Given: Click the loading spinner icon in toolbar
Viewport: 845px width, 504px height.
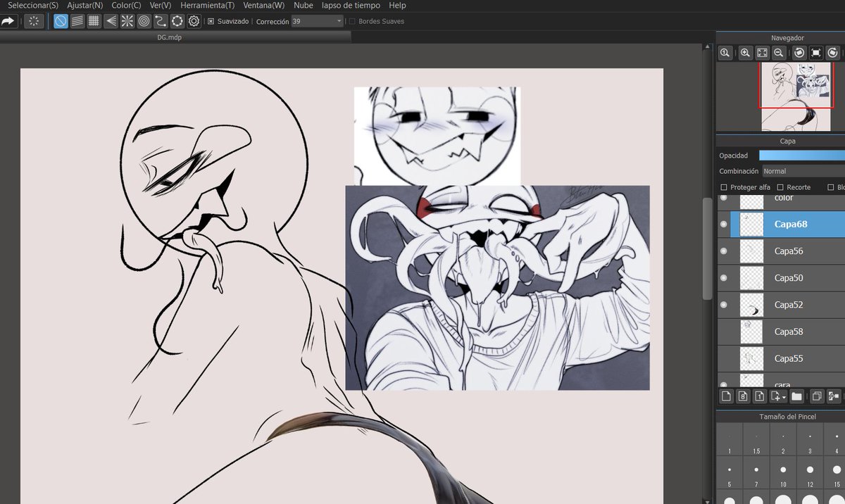Looking at the screenshot, I should [33, 21].
